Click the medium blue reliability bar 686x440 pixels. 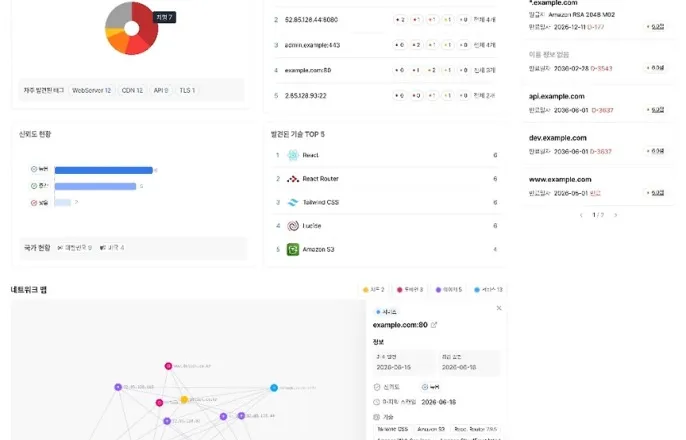[x=95, y=186]
